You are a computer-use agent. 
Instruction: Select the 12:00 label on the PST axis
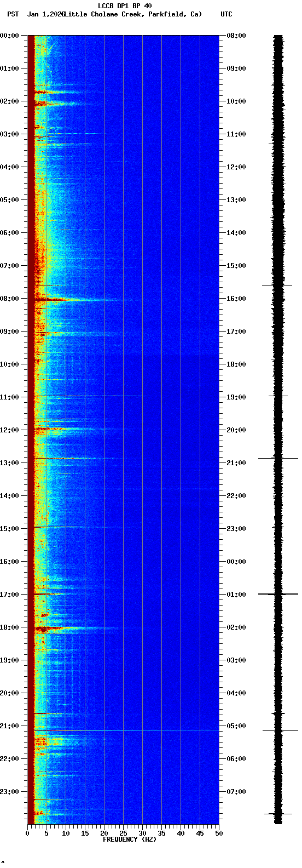[9, 430]
